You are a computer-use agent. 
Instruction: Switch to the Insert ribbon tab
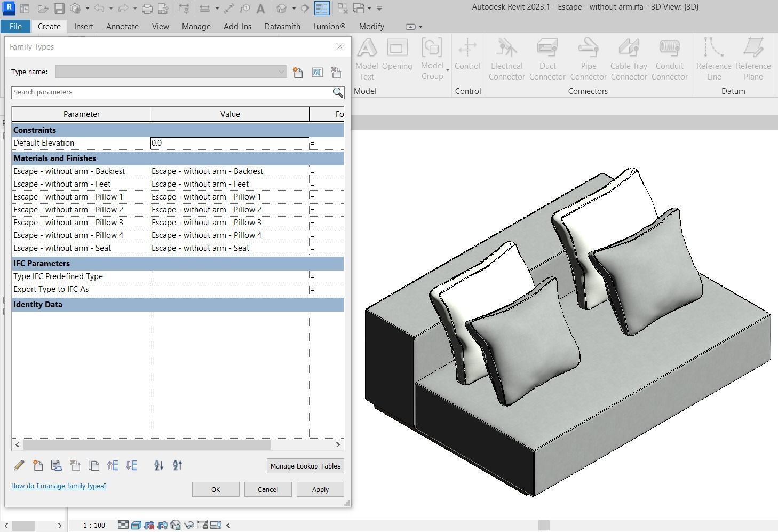tap(84, 26)
